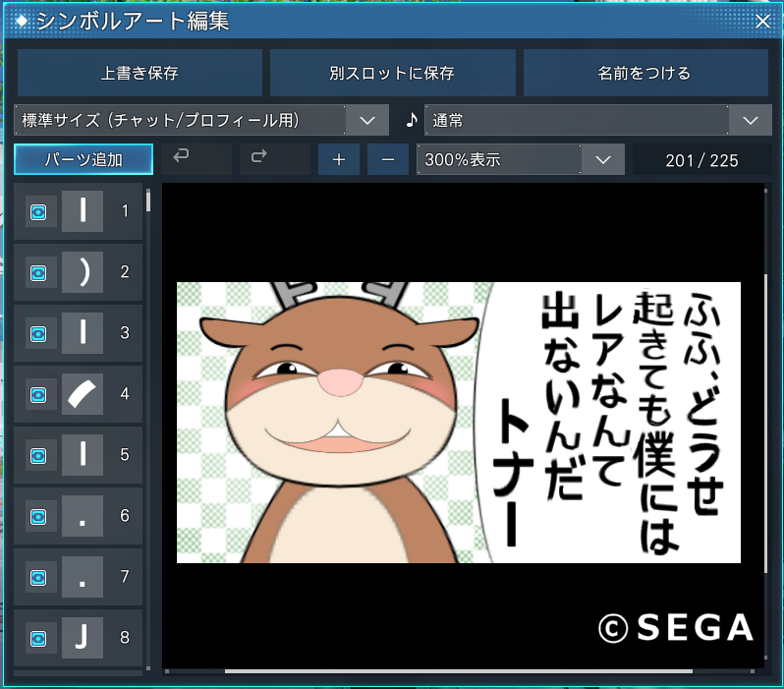784x689 pixels.
Task: Select the dot symbol of layer 7
Action: 83,577
